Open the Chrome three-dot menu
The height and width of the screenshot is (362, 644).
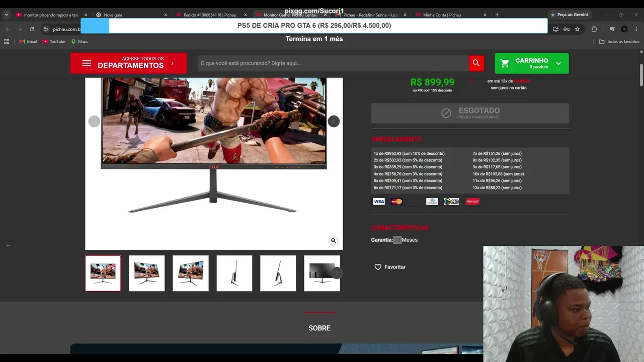pos(636,29)
